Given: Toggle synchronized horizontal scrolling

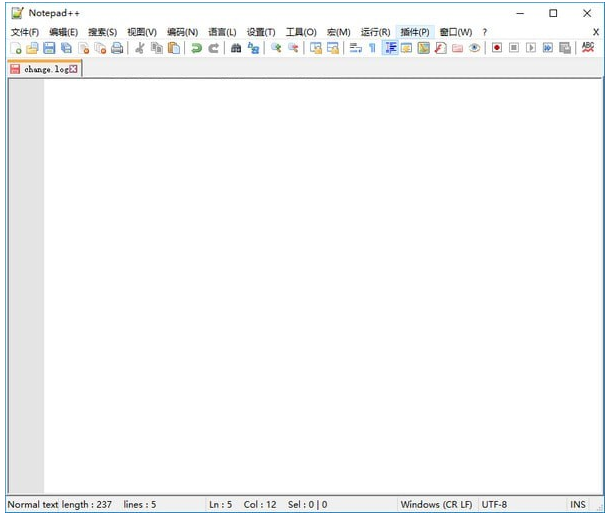Looking at the screenshot, I should (333, 48).
